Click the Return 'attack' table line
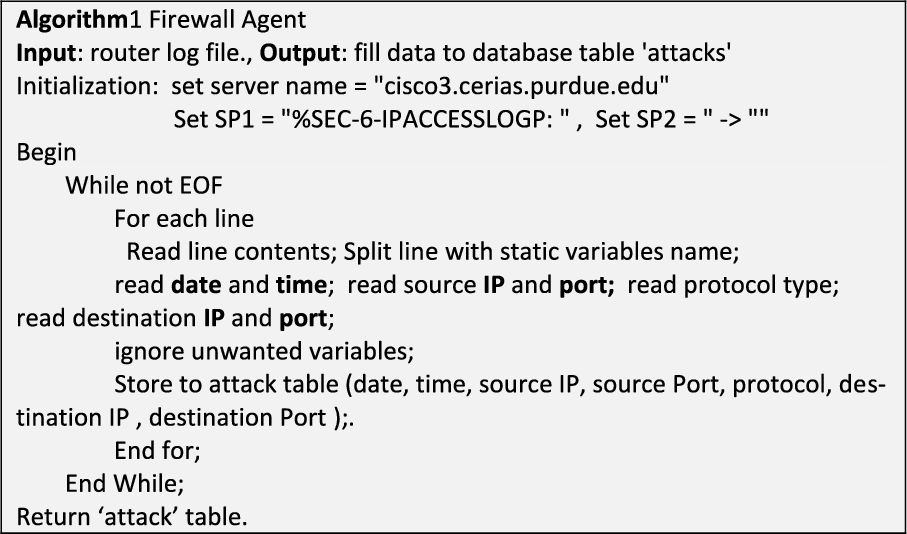The width and height of the screenshot is (907, 534). (x=132, y=517)
